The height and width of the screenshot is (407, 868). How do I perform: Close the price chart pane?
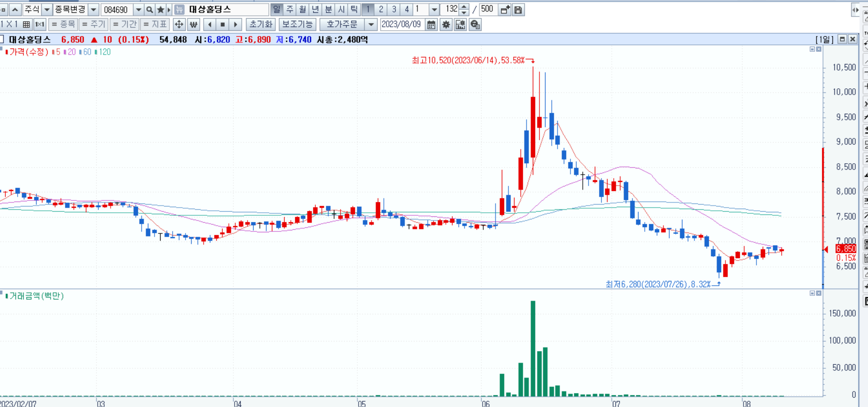point(818,49)
